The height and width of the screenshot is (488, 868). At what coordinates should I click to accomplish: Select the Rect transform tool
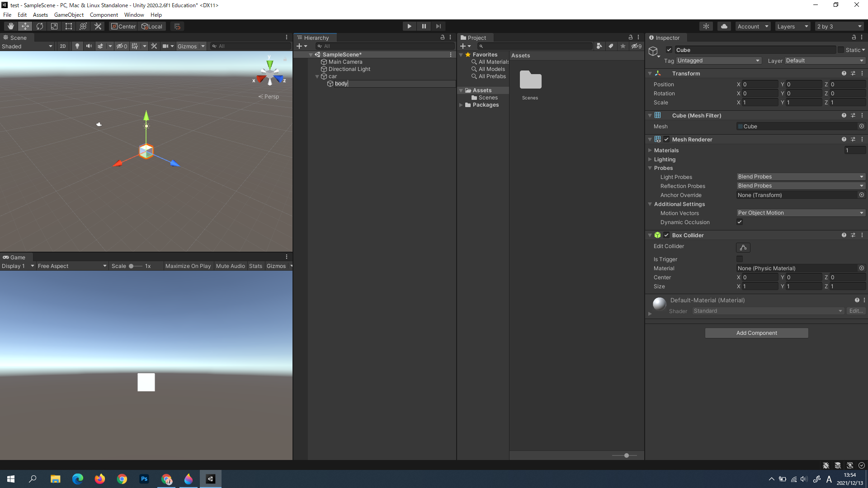(69, 26)
